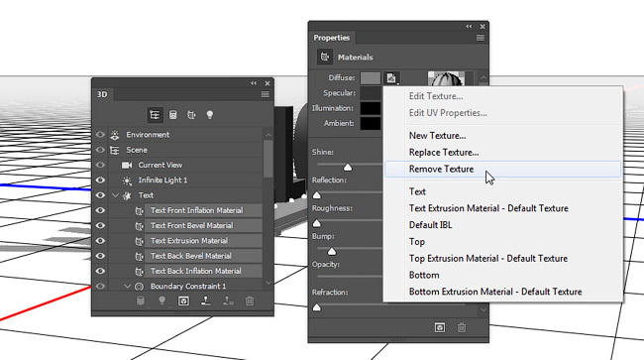The width and height of the screenshot is (644, 360).
Task: Click Render icon at Properties panel bottom
Action: pyautogui.click(x=440, y=327)
